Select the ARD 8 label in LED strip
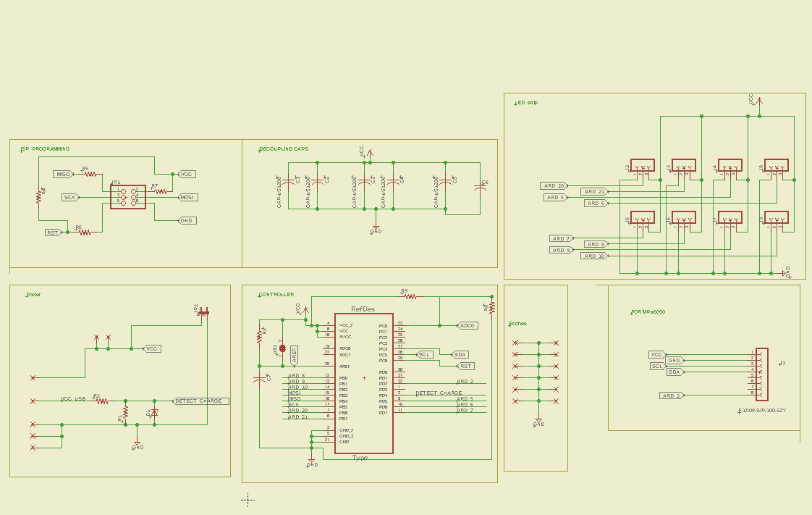 (596, 244)
